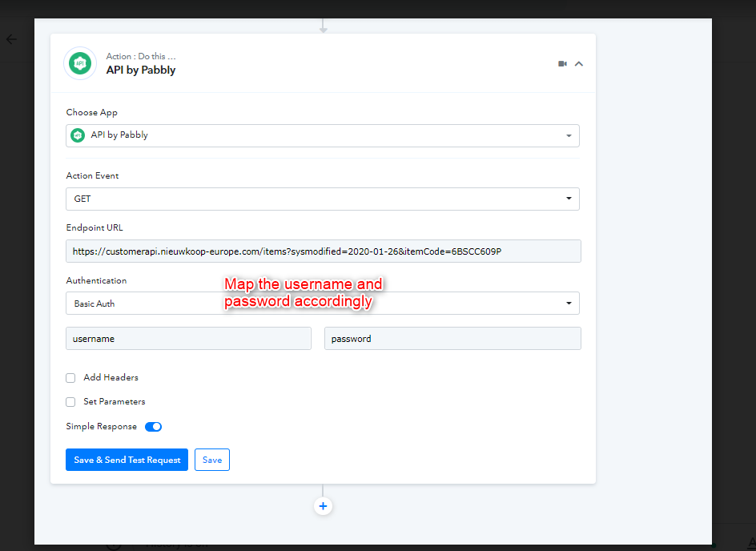Click the username input field

188,339
